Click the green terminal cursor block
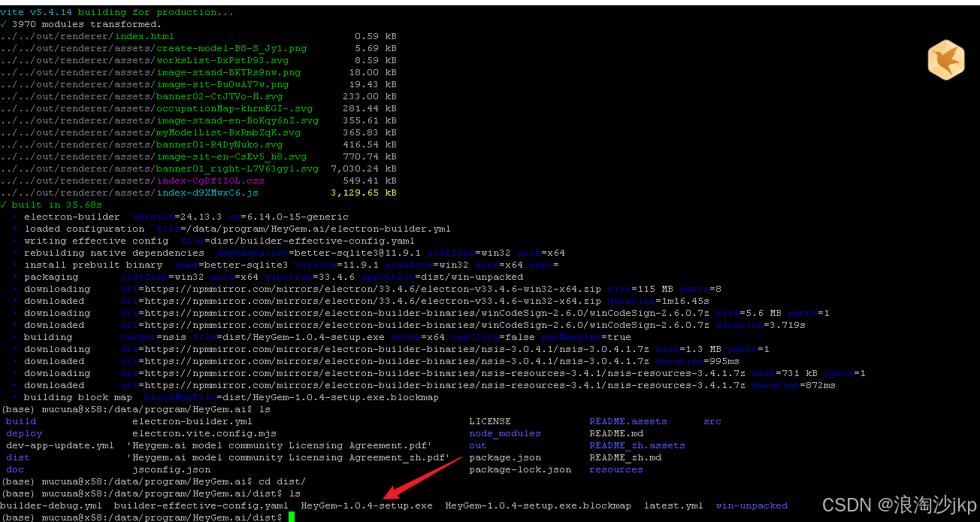Screen dimensions: 980x522 coord(291,517)
